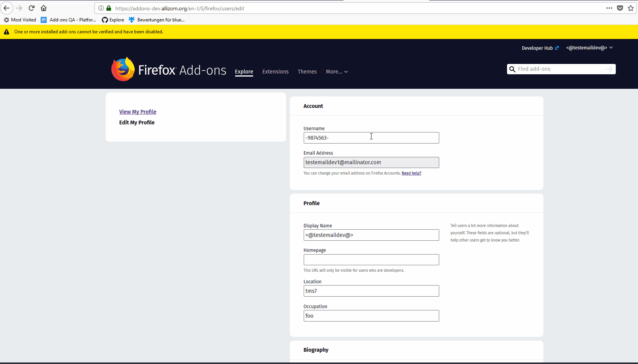Image resolution: width=638 pixels, height=364 pixels.
Task: Open page actions three-dot menu
Action: click(609, 8)
